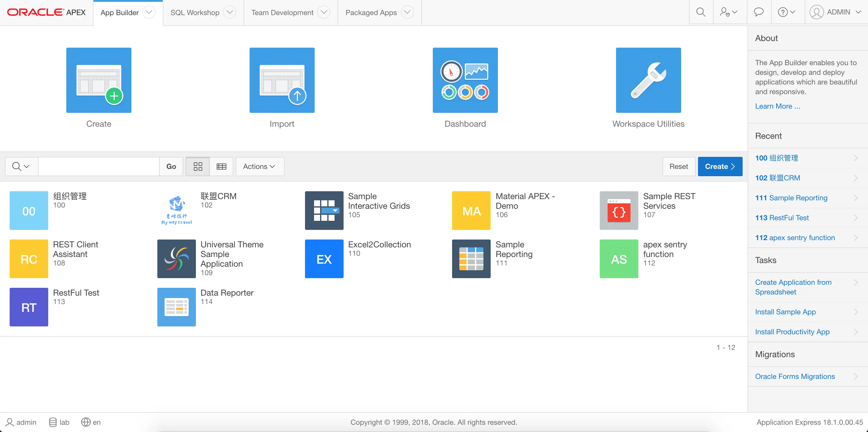Open Sample REST Services app icon
The height and width of the screenshot is (432, 868).
click(x=619, y=211)
